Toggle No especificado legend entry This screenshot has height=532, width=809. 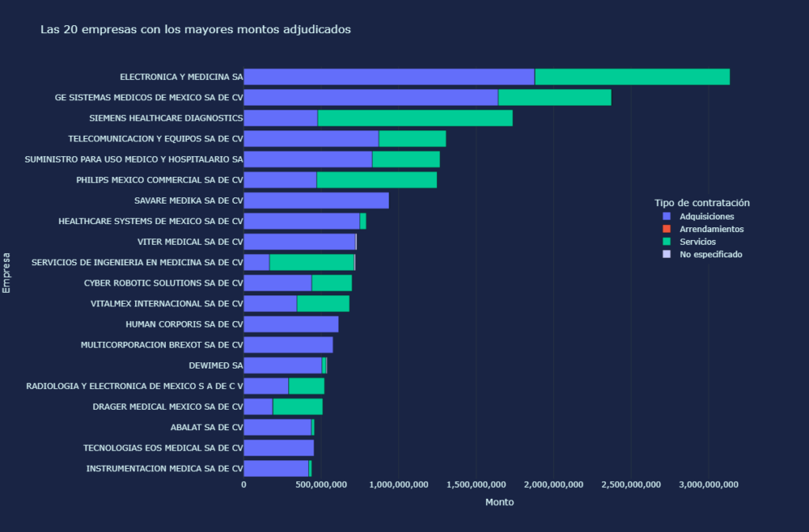702,254
